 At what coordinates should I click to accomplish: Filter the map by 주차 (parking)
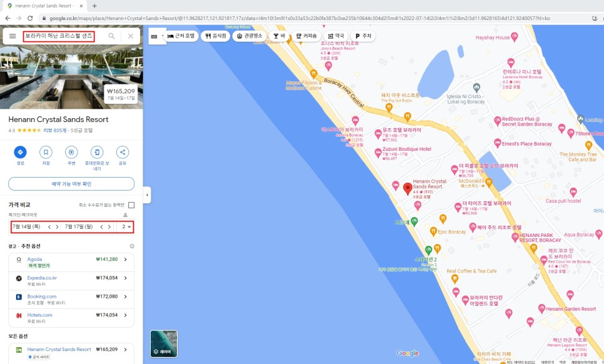[x=363, y=36]
